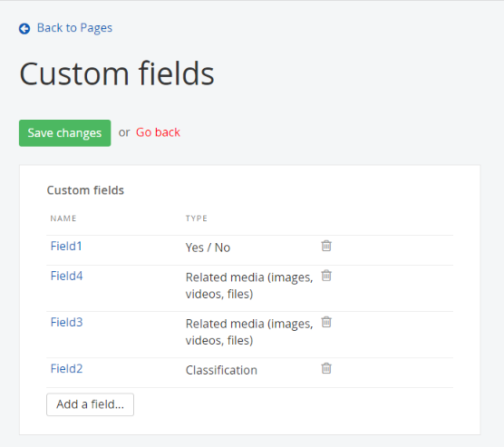Screen dimensions: 504x447
Task: Click the back arrow icon beside Back to Pages
Action: (x=24, y=29)
